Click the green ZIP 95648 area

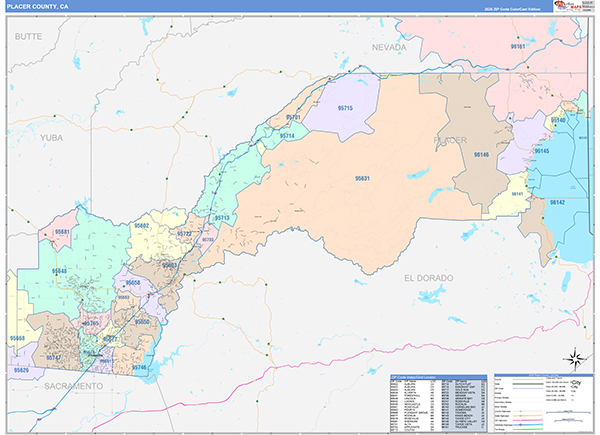pos(60,271)
